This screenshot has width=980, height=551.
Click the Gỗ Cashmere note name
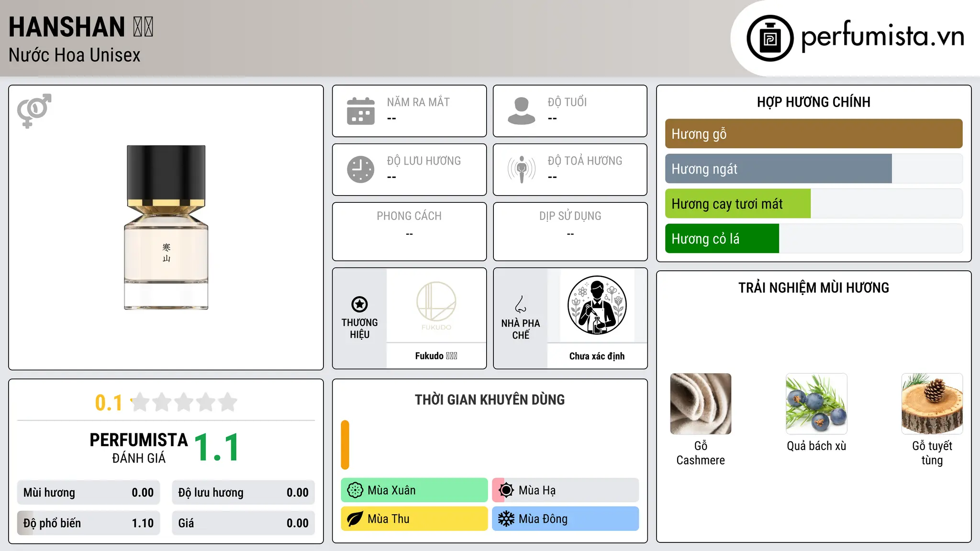(701, 453)
